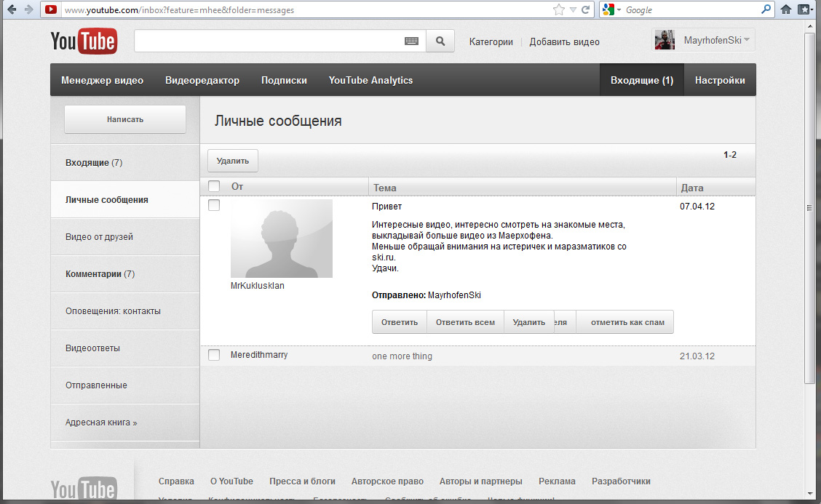Open the Авторское право footer link
821x504 pixels.
pyautogui.click(x=387, y=481)
